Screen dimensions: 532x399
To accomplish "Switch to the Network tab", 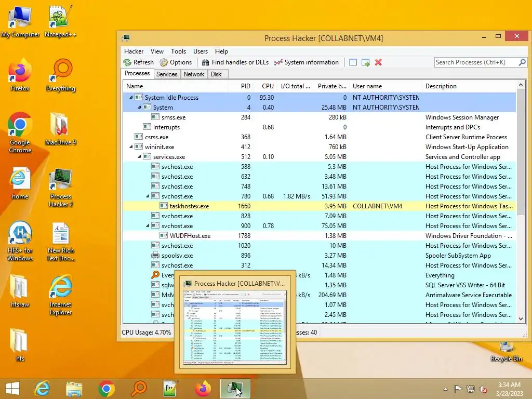I will pyautogui.click(x=194, y=74).
